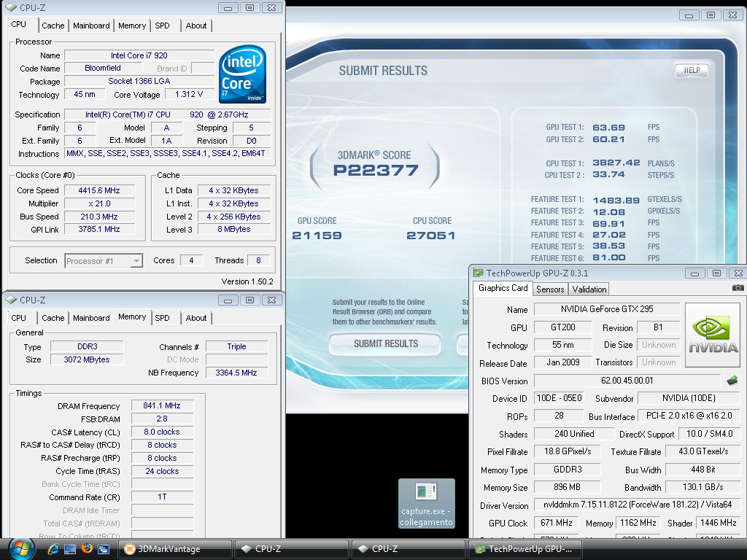The image size is (747, 560).
Task: Click the QPI Link value "3785.1 MHz"
Action: (99, 229)
